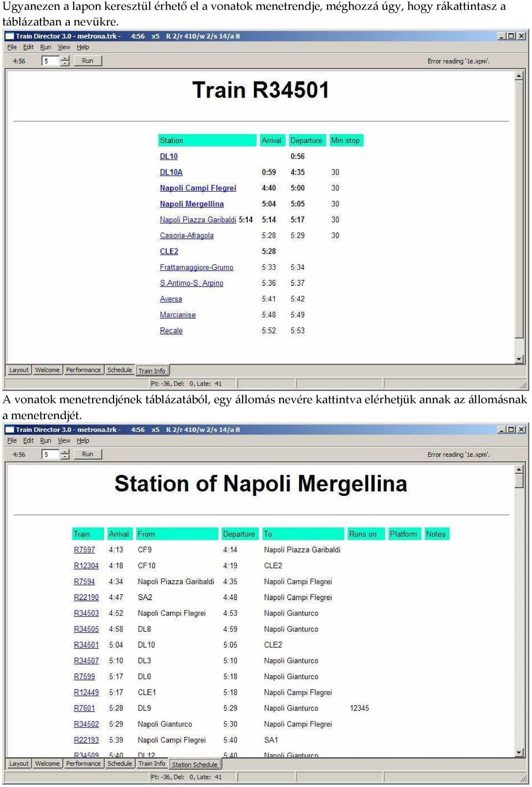The image size is (532, 787).
Task: Click the scroll up arrow in the Train R34501 window
Action: point(519,75)
